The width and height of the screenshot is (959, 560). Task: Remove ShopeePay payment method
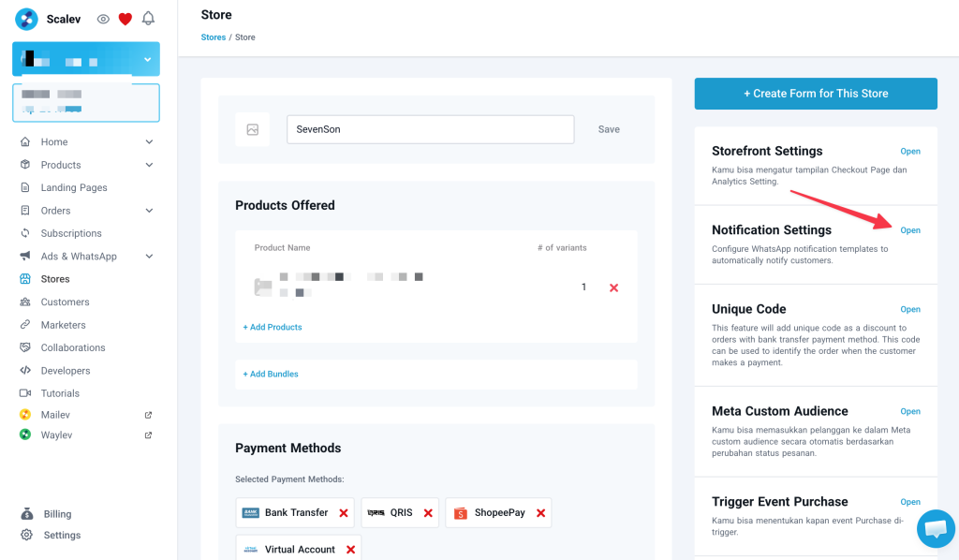coord(540,513)
